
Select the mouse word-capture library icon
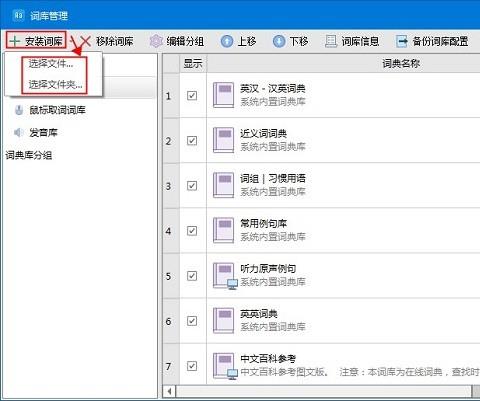[19, 110]
